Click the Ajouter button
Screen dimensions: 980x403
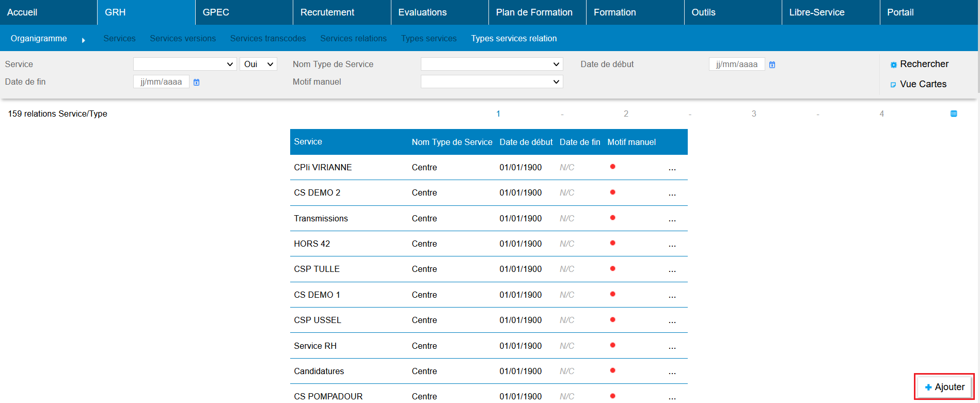click(x=944, y=387)
